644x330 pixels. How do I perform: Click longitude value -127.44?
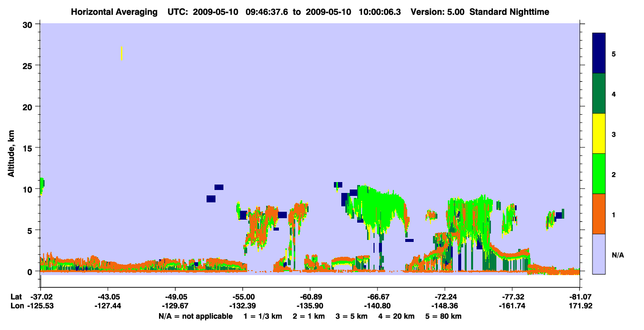[107, 306]
